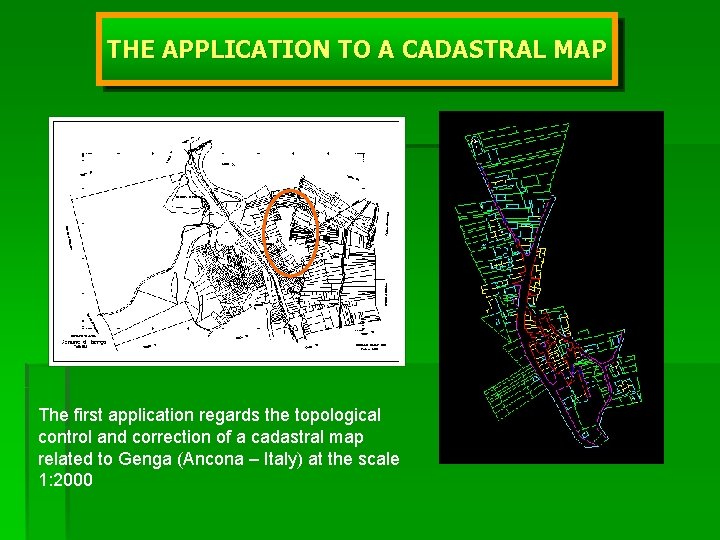Viewport: 720px width, 540px height.
Task: Click the slide title "THE APPLICATION TO A CADASTRAL MAP"
Action: point(356,49)
